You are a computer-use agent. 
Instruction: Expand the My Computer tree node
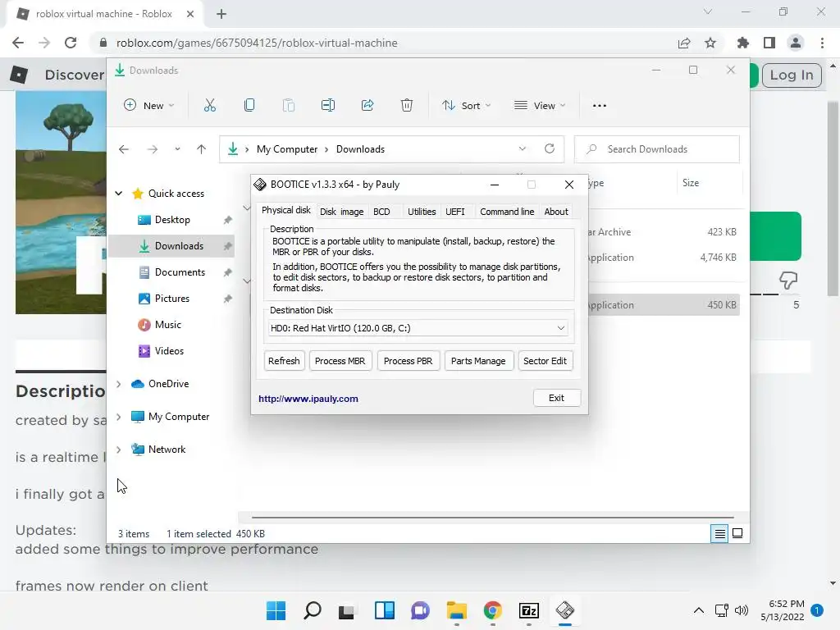point(119,417)
